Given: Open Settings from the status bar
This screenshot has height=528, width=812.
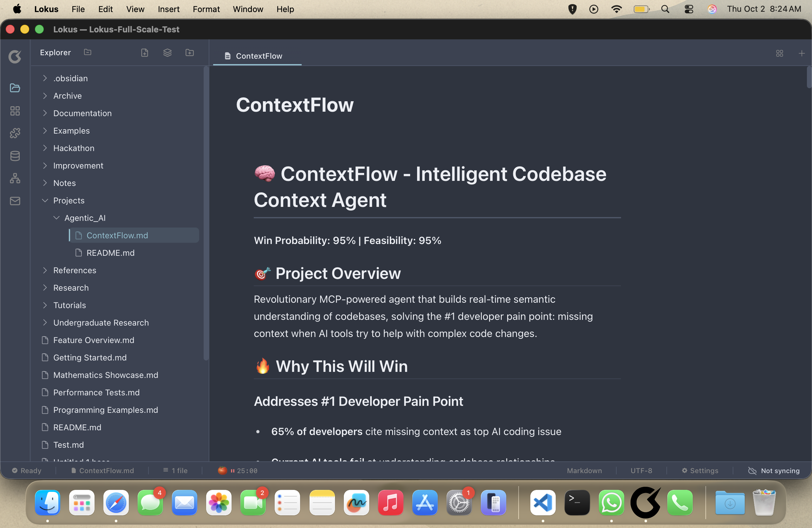Looking at the screenshot, I should [700, 471].
